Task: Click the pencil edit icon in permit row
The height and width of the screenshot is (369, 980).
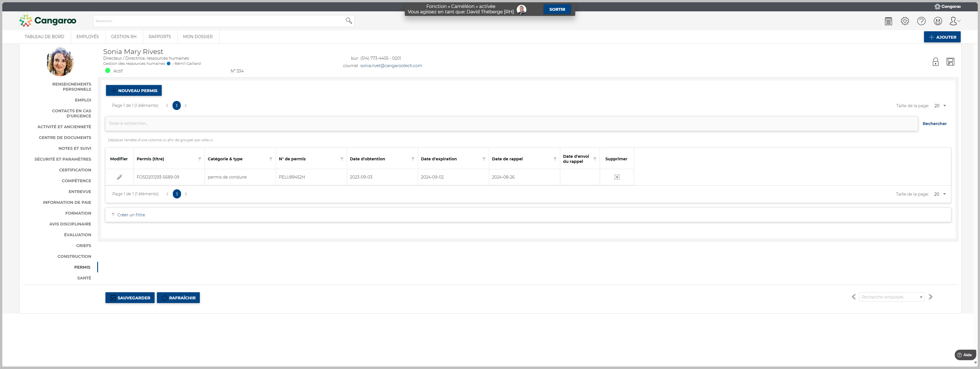Action: [x=119, y=177]
